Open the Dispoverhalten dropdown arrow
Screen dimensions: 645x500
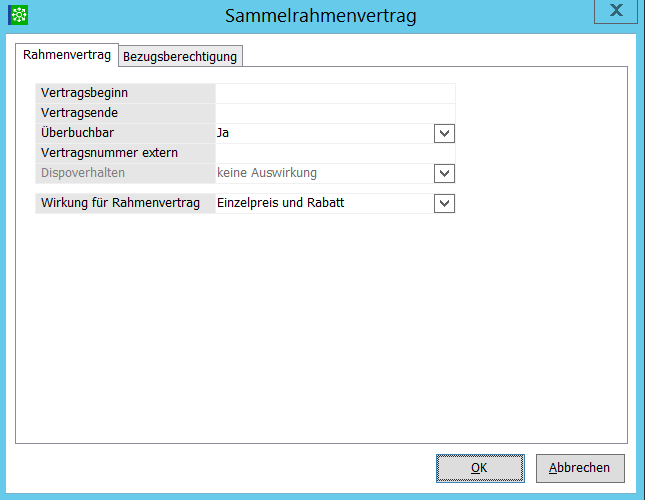point(445,173)
